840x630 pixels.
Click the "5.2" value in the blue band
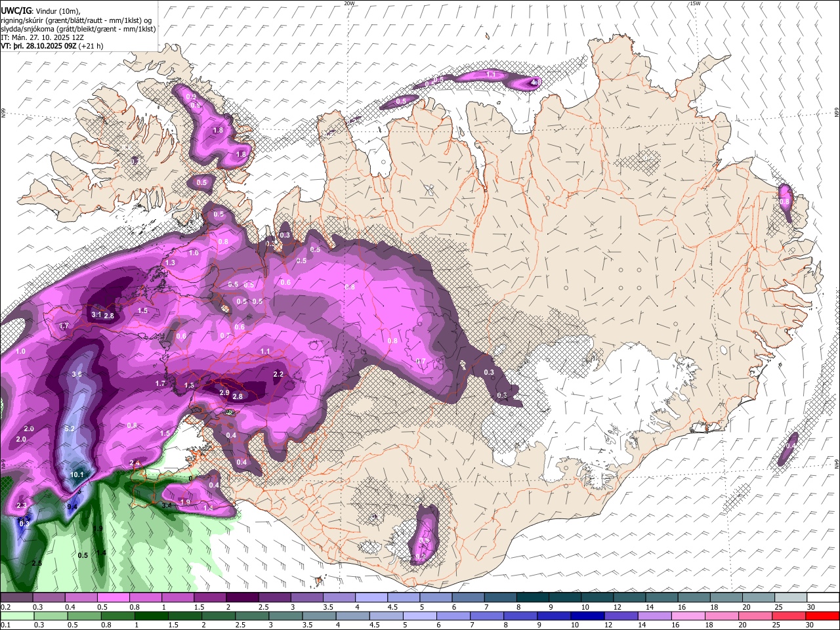pyautogui.click(x=70, y=429)
